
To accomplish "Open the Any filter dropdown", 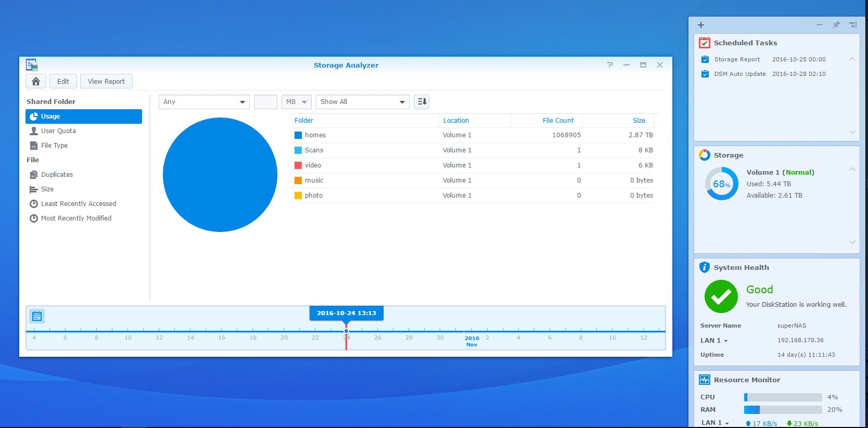I will [204, 102].
